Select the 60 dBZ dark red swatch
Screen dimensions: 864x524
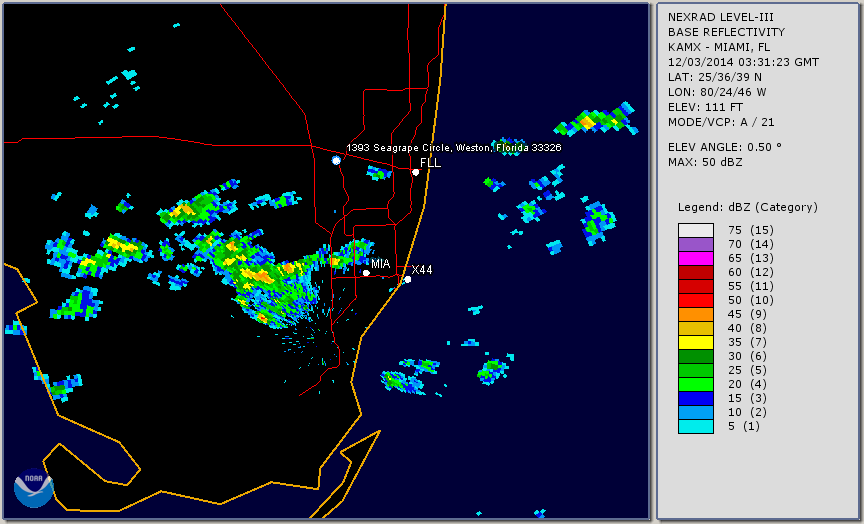pos(696,272)
